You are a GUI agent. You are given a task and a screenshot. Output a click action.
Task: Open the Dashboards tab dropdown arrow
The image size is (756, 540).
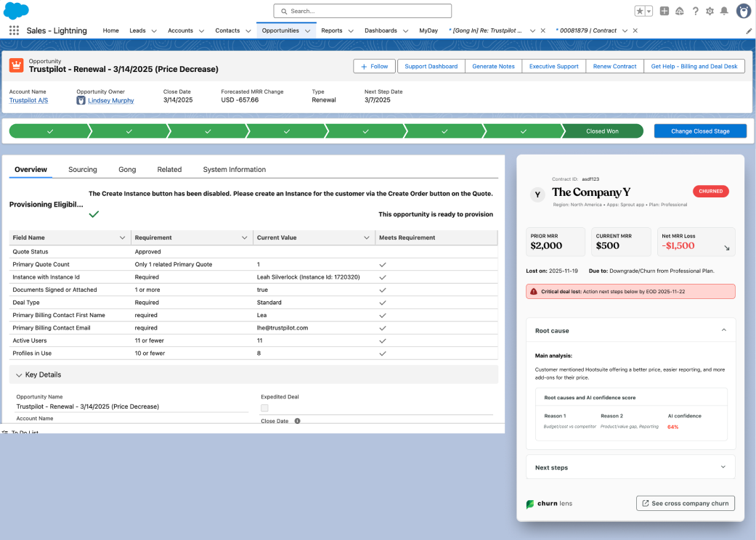click(x=405, y=30)
